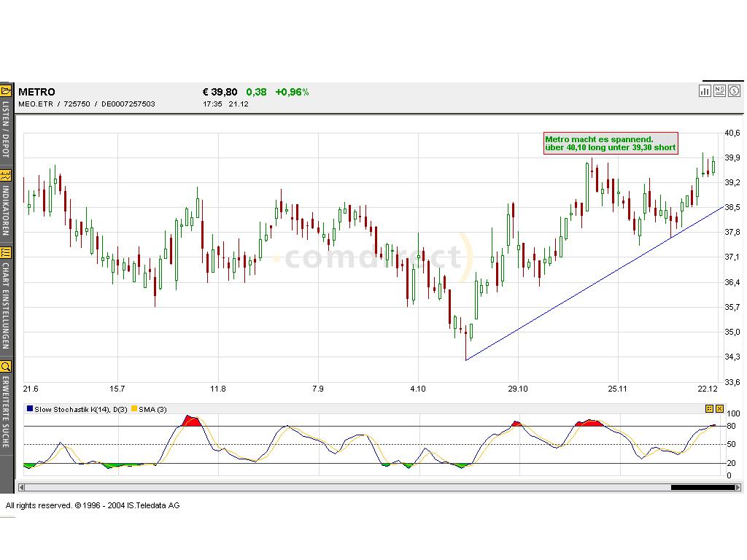Click the circled S icon in header
The height and width of the screenshot is (560, 747).
734,91
